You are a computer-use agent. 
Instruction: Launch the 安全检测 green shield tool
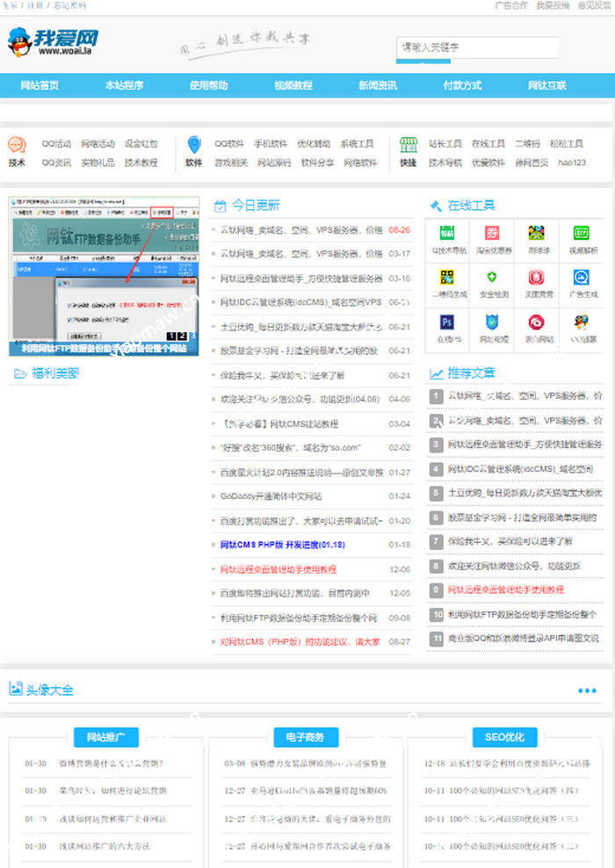pos(491,278)
